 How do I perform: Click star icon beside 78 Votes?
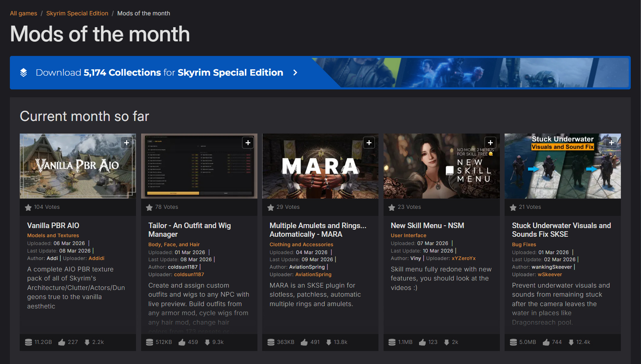pyautogui.click(x=149, y=207)
